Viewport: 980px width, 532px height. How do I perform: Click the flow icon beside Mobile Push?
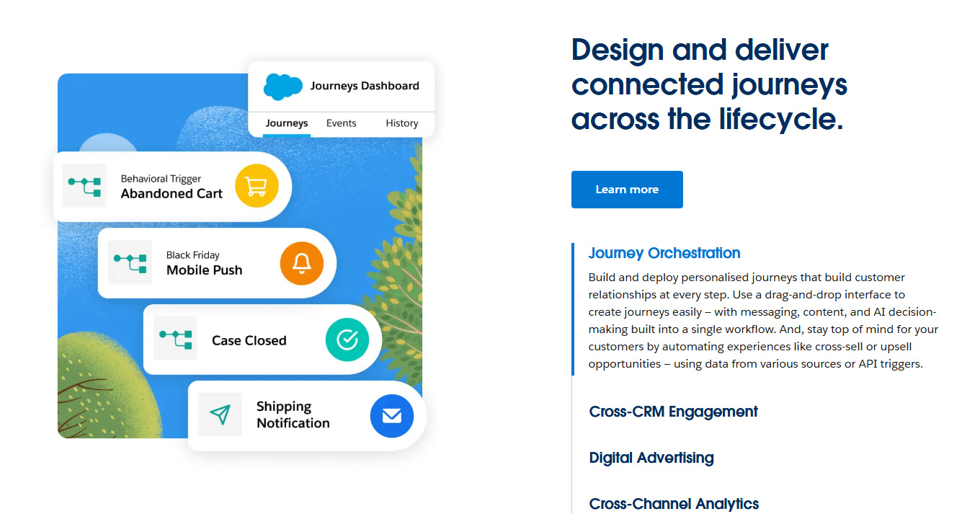click(x=130, y=262)
